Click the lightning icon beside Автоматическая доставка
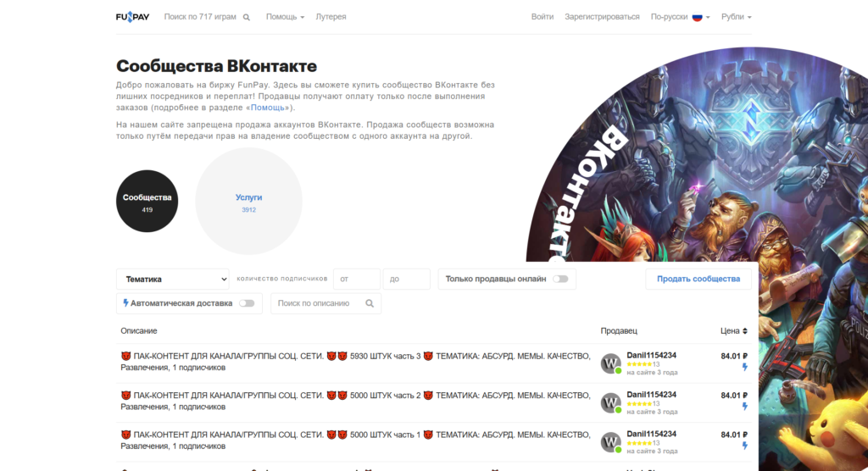The height and width of the screenshot is (471, 868). pyautogui.click(x=125, y=302)
